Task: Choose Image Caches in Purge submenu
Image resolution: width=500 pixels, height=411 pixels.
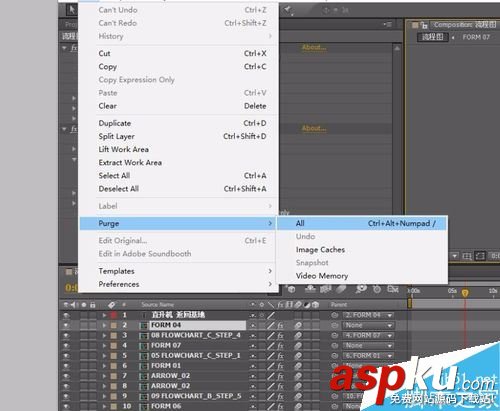Action: coord(362,250)
